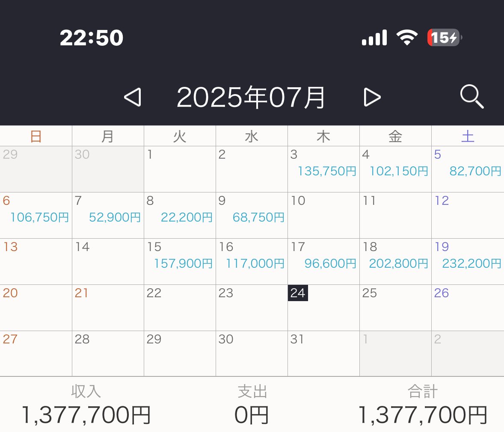The width and height of the screenshot is (504, 432).
Task: Open July 7 entry 52,900円
Action: click(x=108, y=215)
